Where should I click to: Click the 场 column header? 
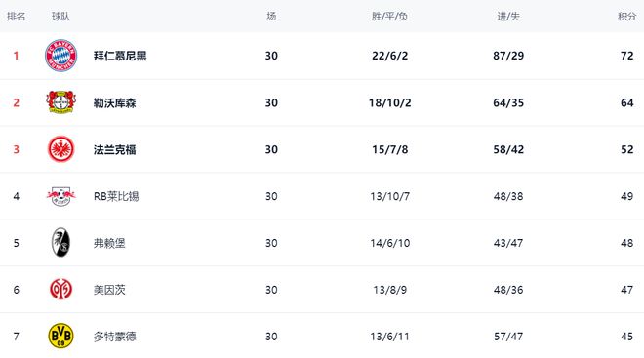click(271, 17)
